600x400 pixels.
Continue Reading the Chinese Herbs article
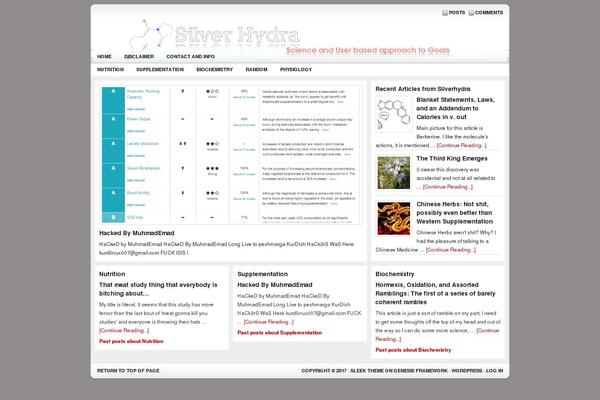[x=451, y=250]
